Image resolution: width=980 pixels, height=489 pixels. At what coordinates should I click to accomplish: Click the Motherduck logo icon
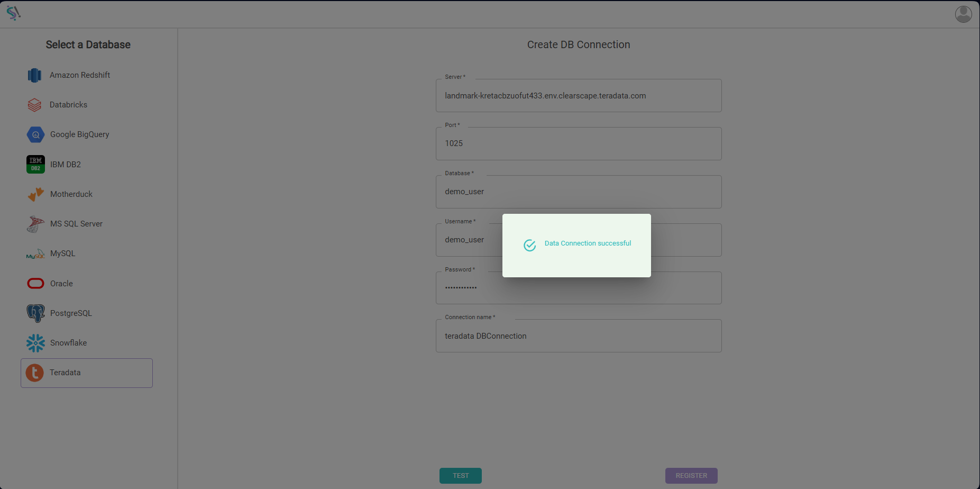click(35, 194)
